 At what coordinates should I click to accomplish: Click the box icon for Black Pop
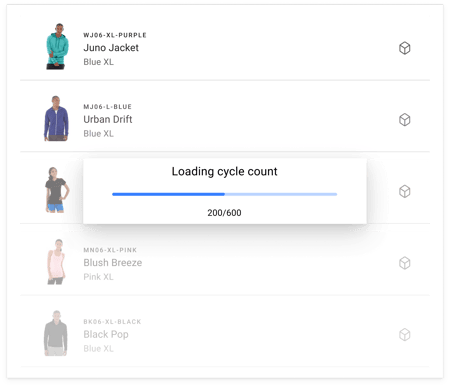coord(404,335)
